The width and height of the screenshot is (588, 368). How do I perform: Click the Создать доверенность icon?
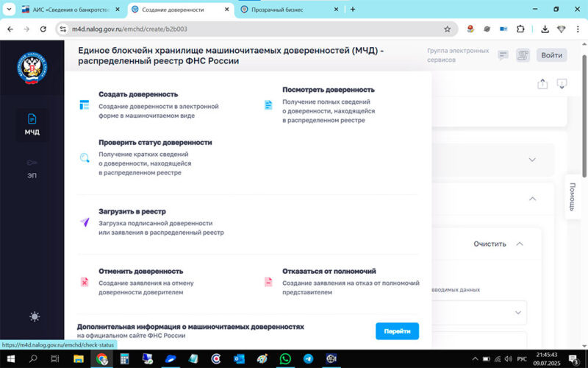pyautogui.click(x=85, y=105)
